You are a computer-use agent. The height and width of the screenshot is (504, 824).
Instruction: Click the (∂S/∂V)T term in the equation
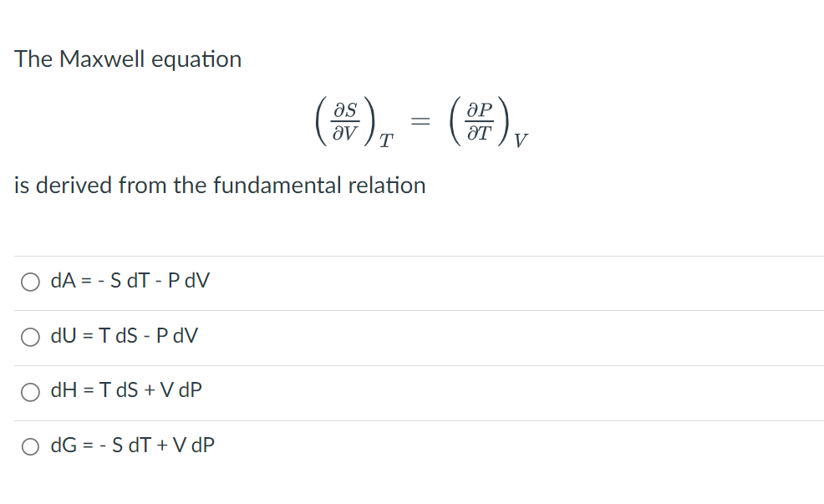pos(351,122)
